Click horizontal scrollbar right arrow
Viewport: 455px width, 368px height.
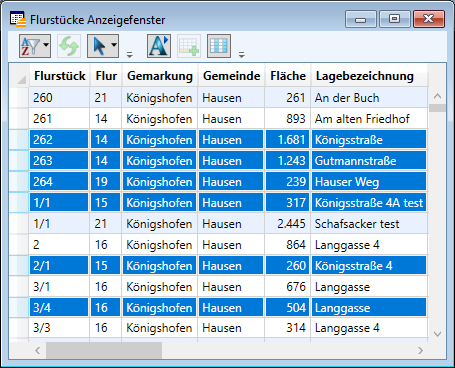coord(420,350)
